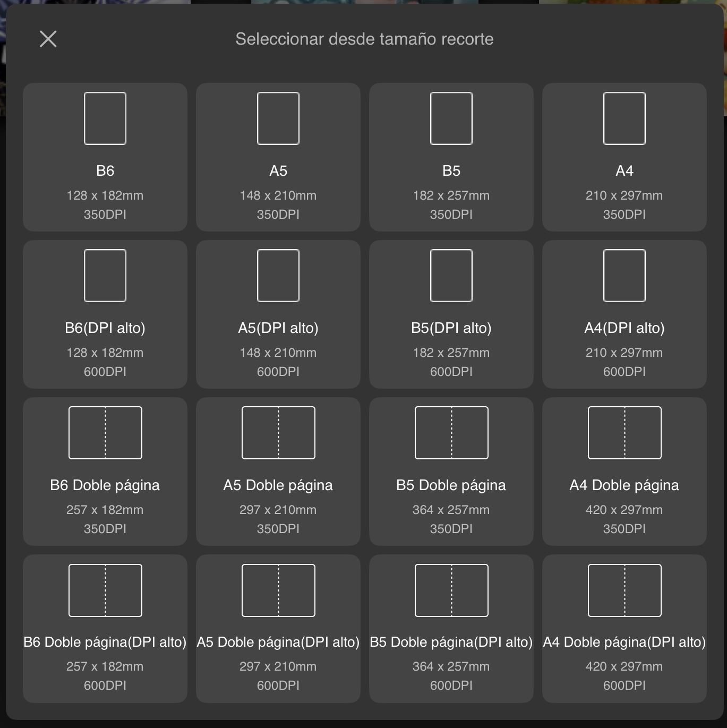Pick the B5(DPI alto) page icon
The width and height of the screenshot is (727, 728).
click(451, 276)
